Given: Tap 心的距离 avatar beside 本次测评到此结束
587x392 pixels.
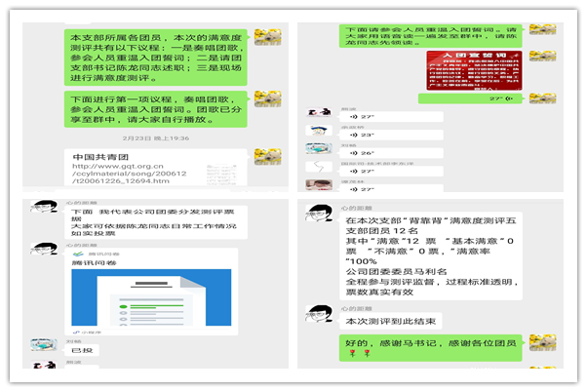Looking at the screenshot, I should coord(319,314).
